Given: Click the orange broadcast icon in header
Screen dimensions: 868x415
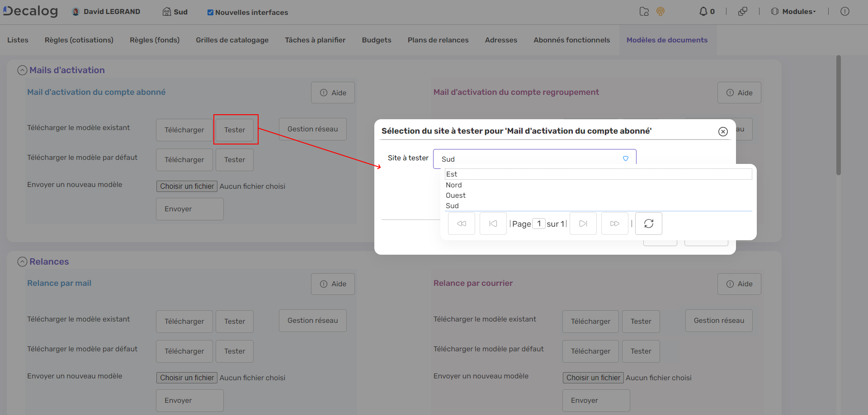Looking at the screenshot, I should (660, 12).
